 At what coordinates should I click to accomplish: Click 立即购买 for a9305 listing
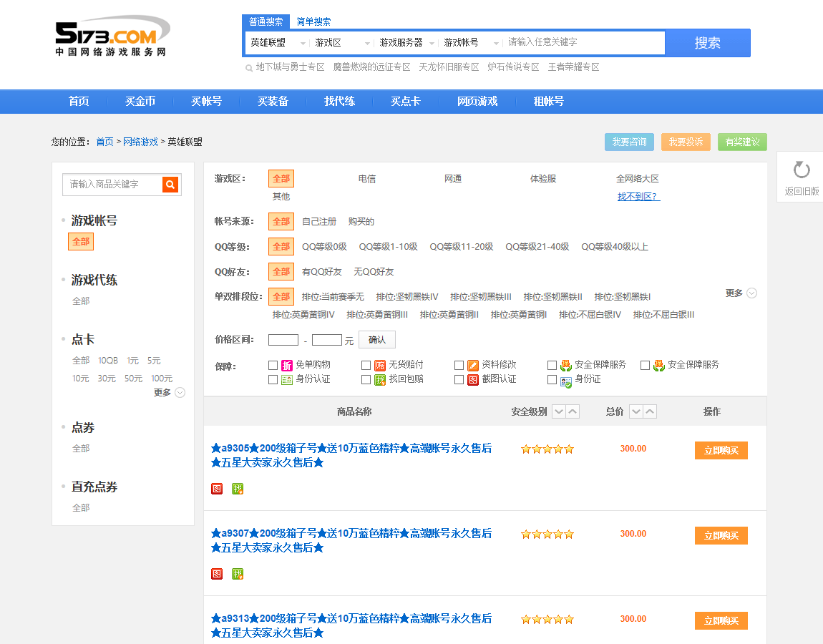721,450
